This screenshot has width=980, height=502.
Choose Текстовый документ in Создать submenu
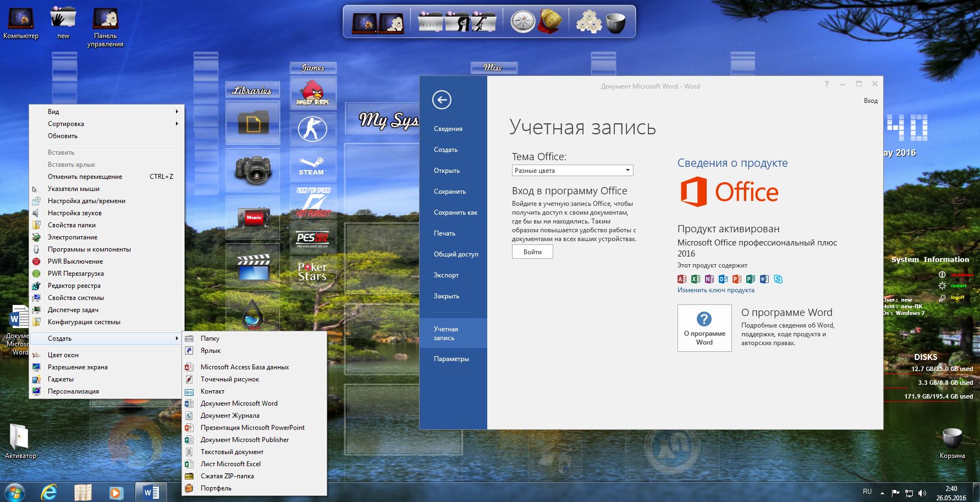coord(255,452)
